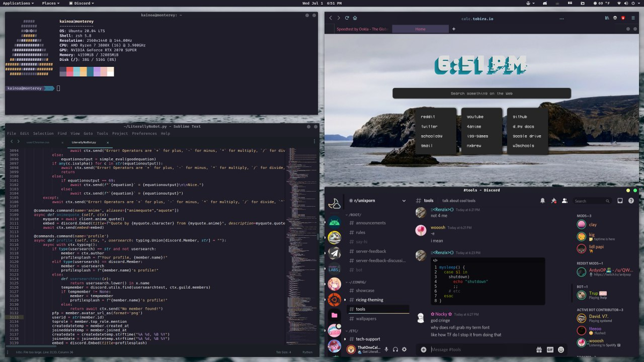Open the Discord app menu in top panel
Image resolution: width=644 pixels, height=362 pixels.
(x=81, y=3)
